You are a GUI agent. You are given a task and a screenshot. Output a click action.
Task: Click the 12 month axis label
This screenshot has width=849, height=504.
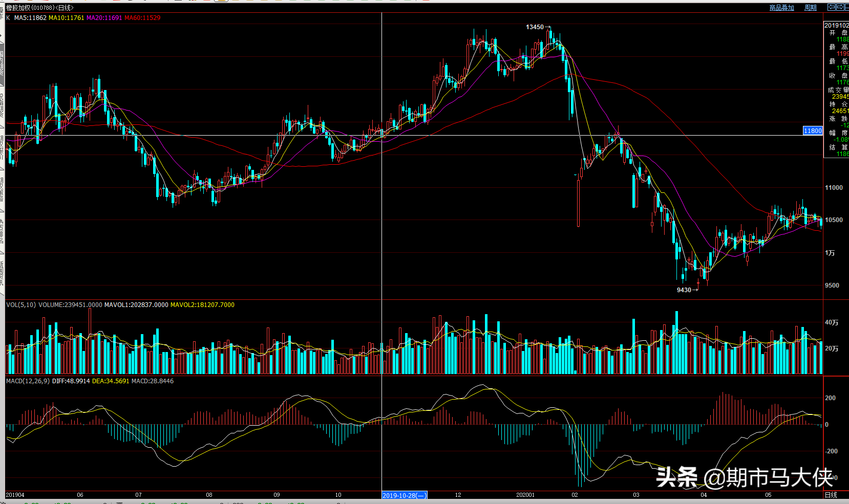(458, 495)
